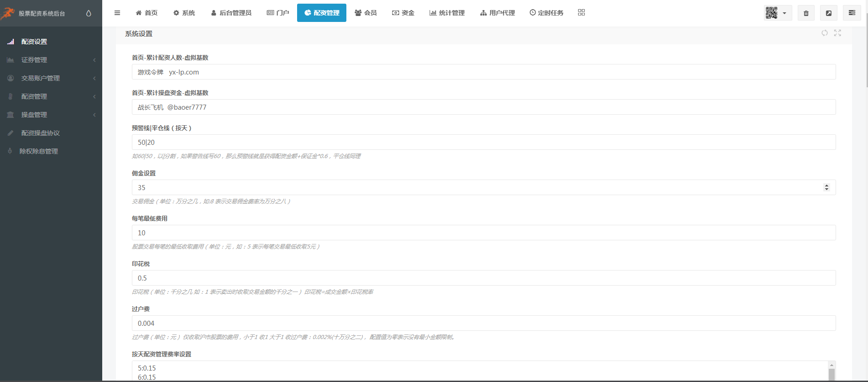Open 统计管理 menu
This screenshot has width=868, height=382.
[x=447, y=13]
